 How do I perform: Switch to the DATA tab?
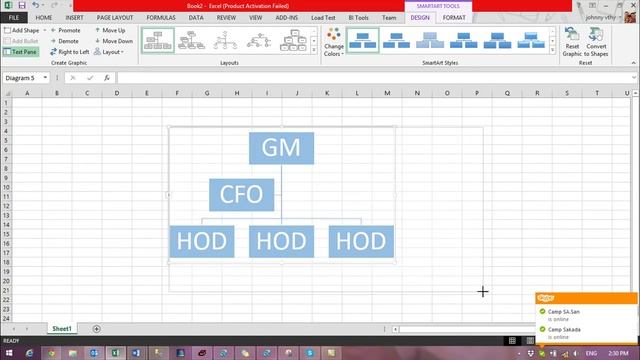click(196, 18)
